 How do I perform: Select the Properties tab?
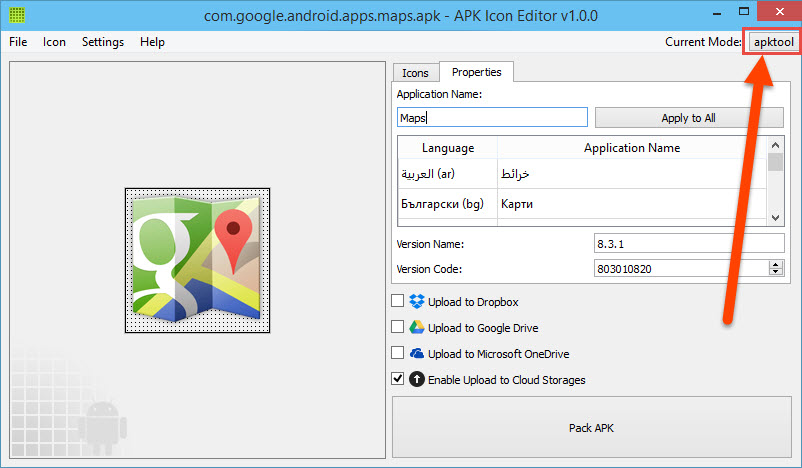[477, 72]
